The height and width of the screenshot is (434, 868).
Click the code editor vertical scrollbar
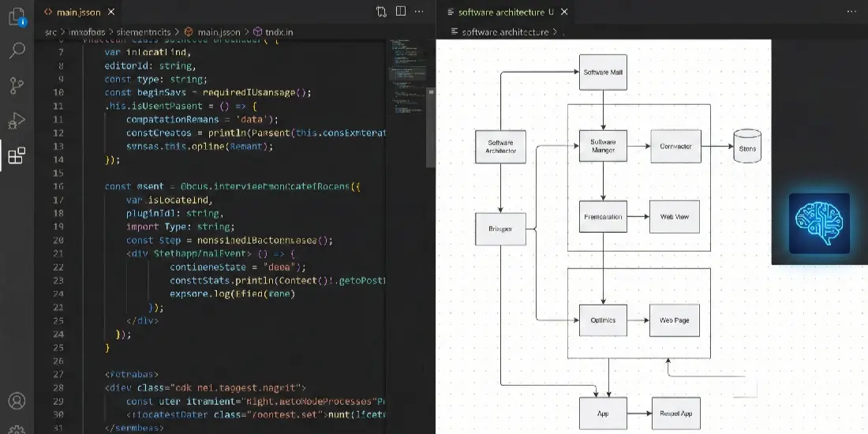[430, 126]
